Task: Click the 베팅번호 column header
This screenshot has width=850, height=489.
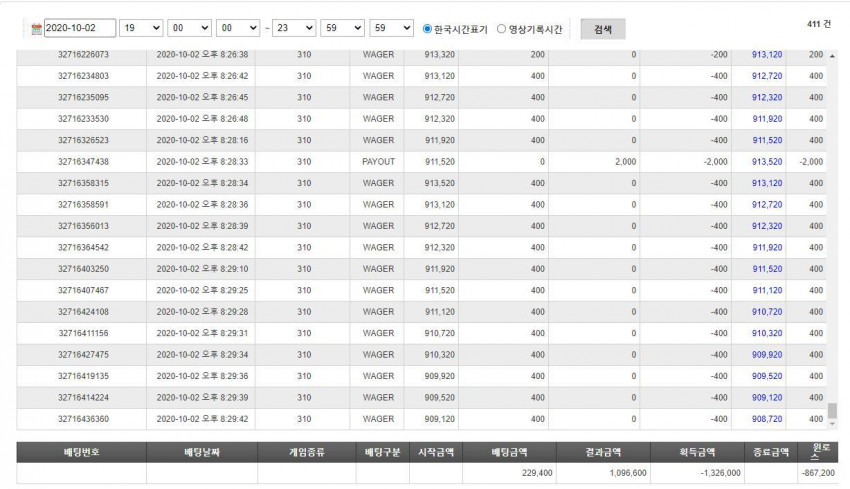Action: (x=81, y=452)
